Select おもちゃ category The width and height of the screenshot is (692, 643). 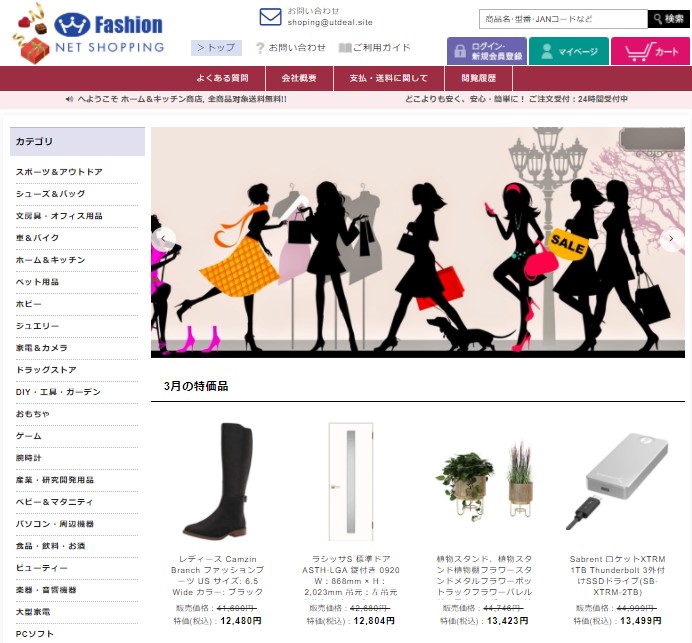coord(33,414)
